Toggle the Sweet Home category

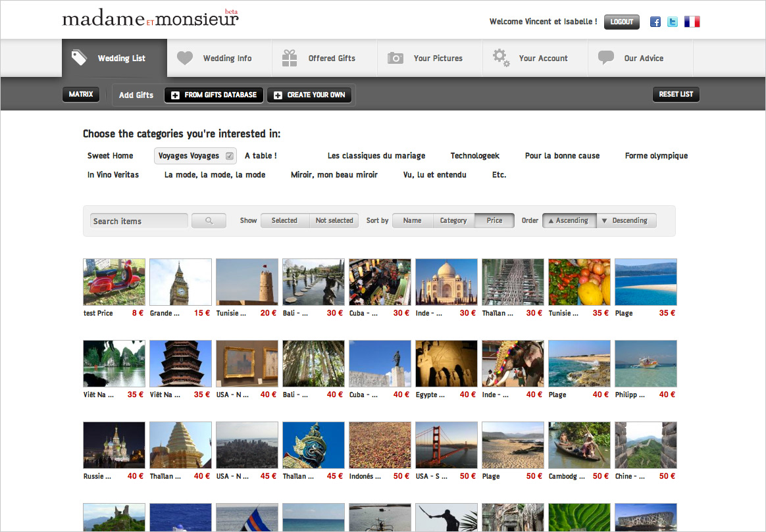click(110, 156)
